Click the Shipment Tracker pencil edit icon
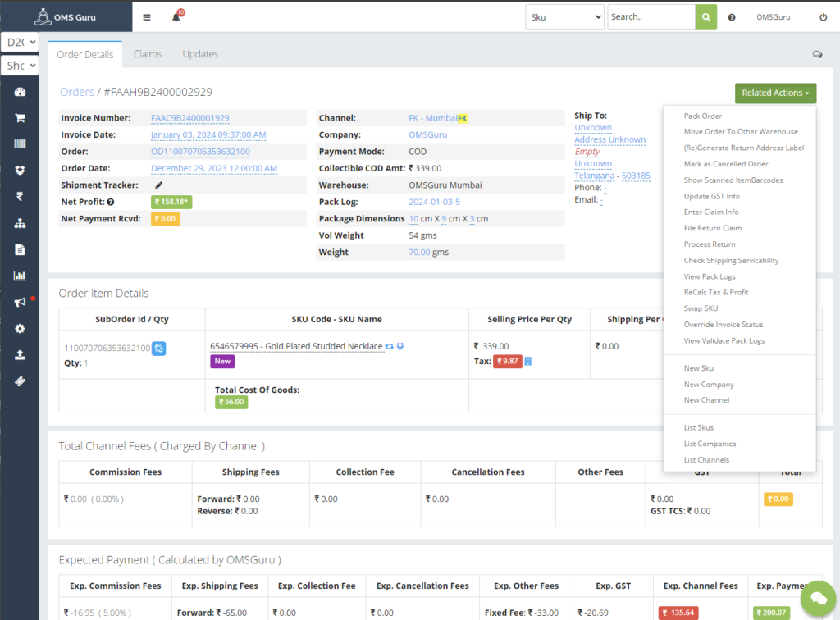The width and height of the screenshot is (840, 620). coord(158,185)
